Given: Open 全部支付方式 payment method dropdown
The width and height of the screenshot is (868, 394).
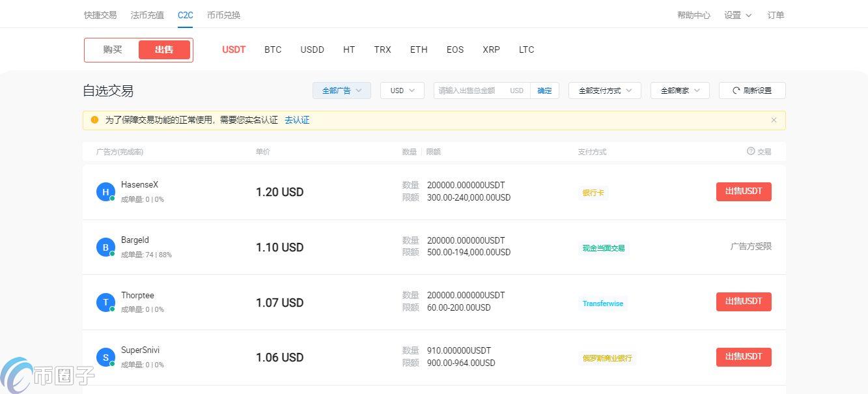Looking at the screenshot, I should click(604, 91).
